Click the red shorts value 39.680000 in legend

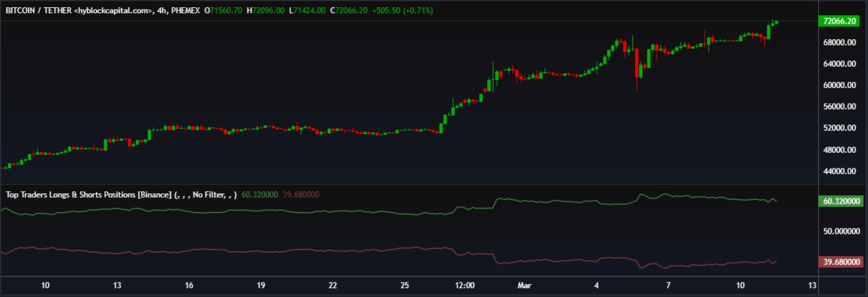301,195
